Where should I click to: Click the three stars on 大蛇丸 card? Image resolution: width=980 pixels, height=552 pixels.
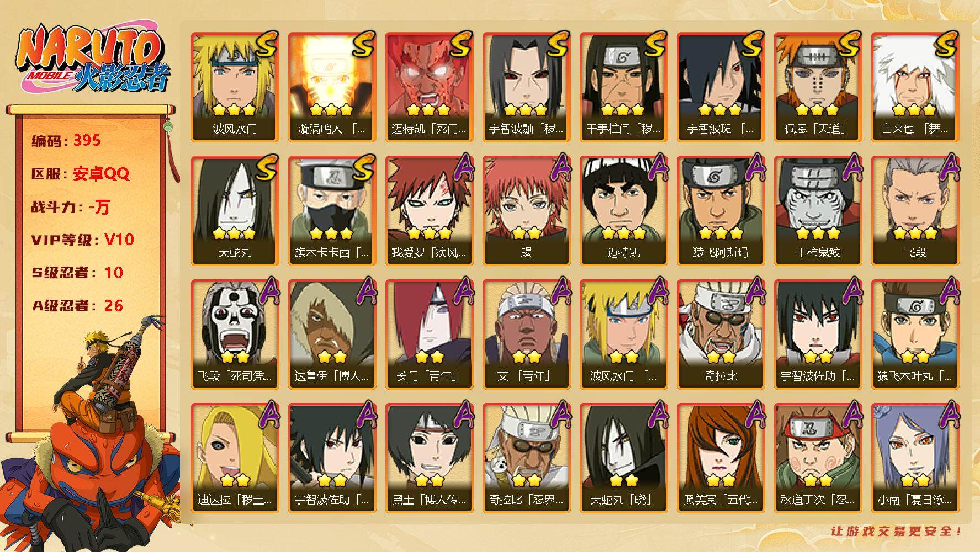click(x=235, y=233)
